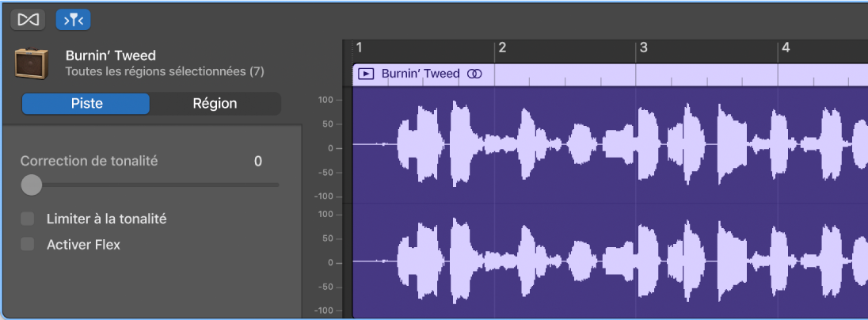Switch to the Piste tab
Viewport: 868px width, 320px height.
86,104
